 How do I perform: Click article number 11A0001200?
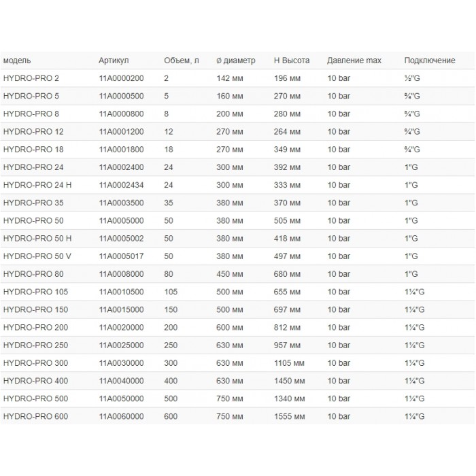pyautogui.click(x=122, y=132)
